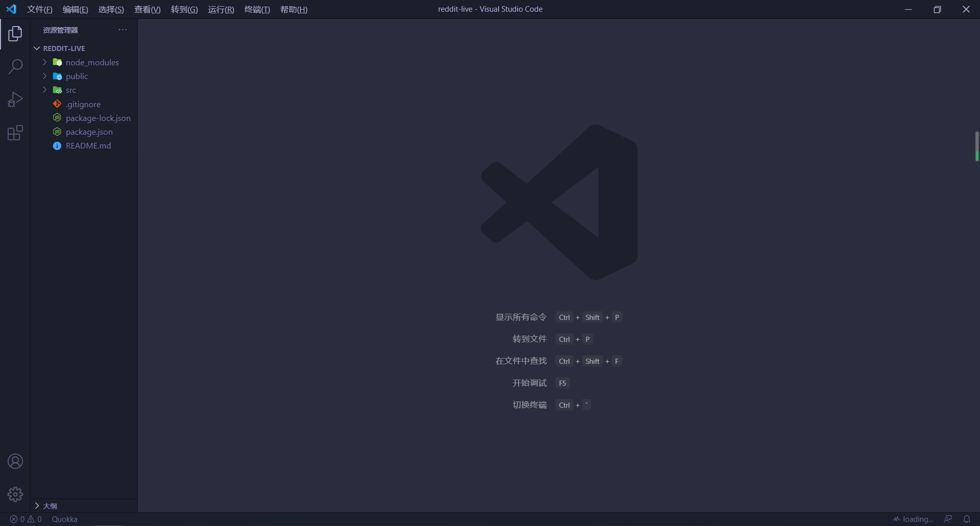Open the 帮助(H) menu
Screen dimensions: 980x526
294,10
